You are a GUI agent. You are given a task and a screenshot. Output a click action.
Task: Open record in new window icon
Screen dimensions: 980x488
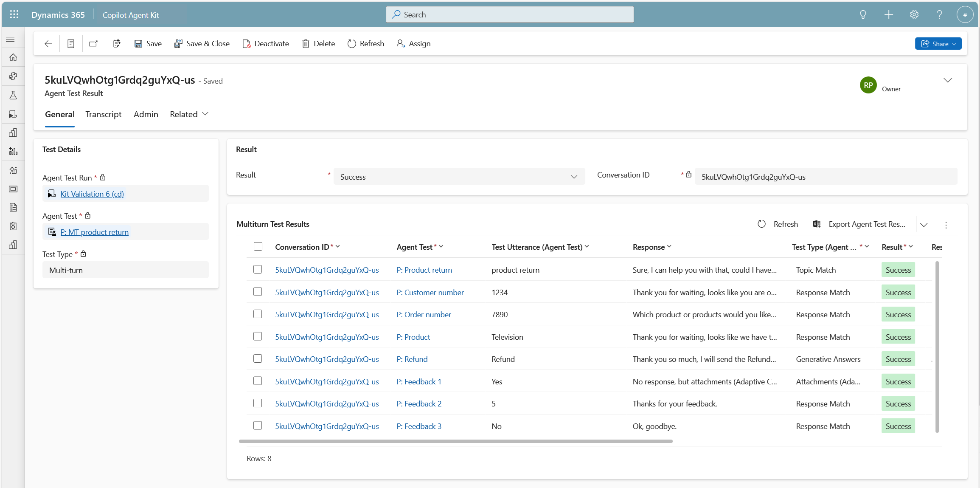93,44
